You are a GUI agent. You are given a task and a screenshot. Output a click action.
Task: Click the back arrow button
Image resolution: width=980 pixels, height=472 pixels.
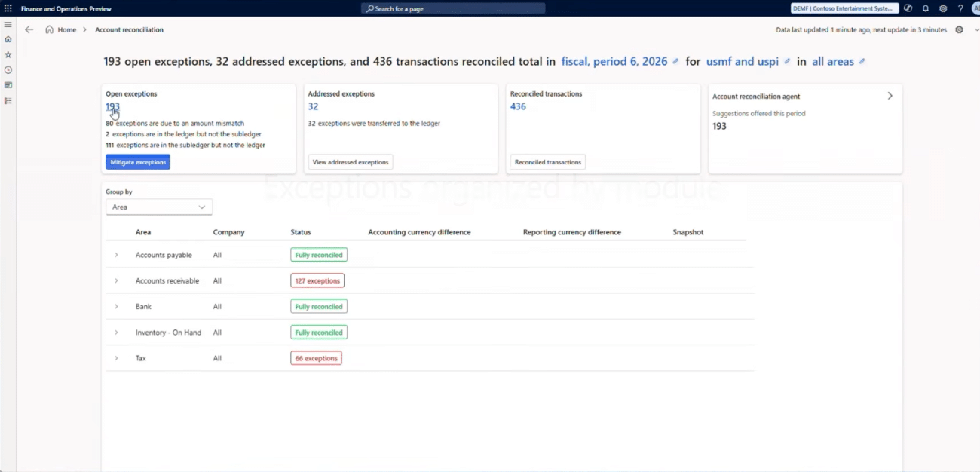29,29
